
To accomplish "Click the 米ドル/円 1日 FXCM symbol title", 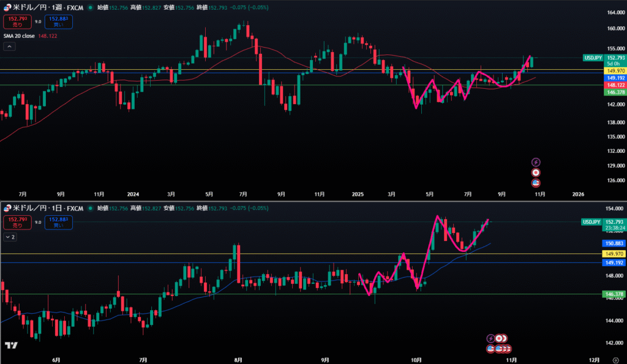I will (49, 208).
